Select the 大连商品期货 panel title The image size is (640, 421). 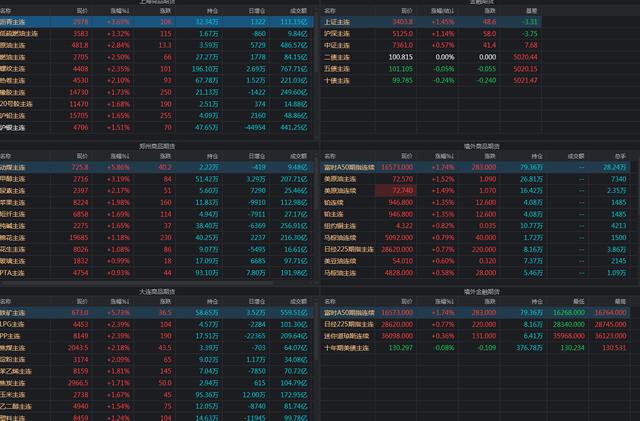point(160,290)
